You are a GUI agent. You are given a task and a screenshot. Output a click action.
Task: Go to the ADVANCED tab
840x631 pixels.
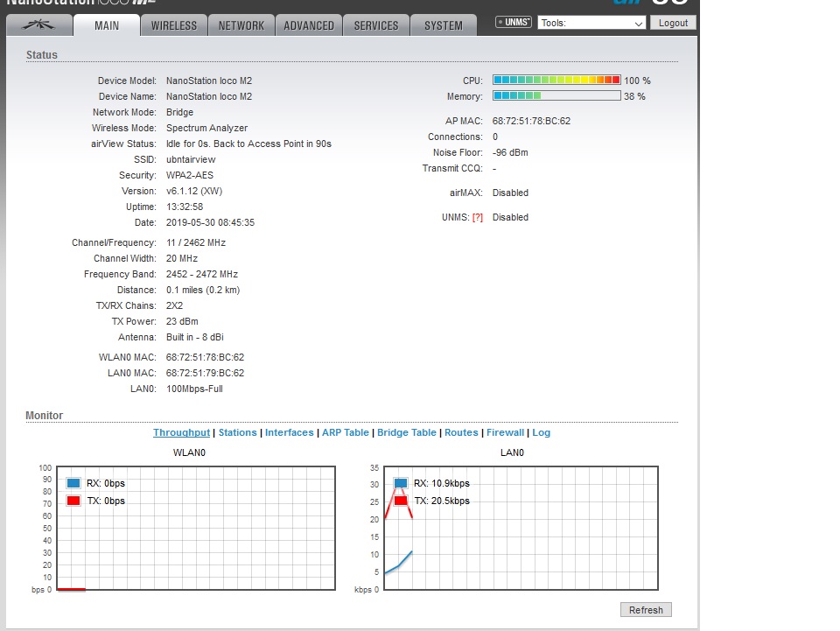coord(309,25)
